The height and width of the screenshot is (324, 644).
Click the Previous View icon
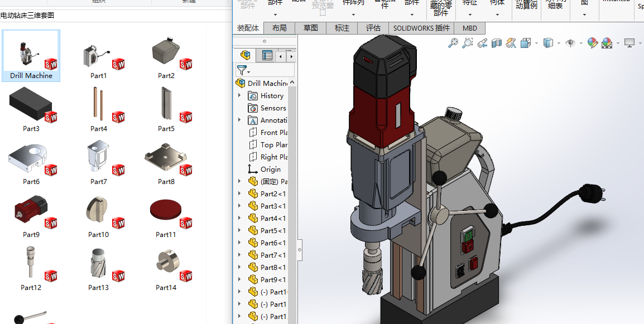coord(483,43)
